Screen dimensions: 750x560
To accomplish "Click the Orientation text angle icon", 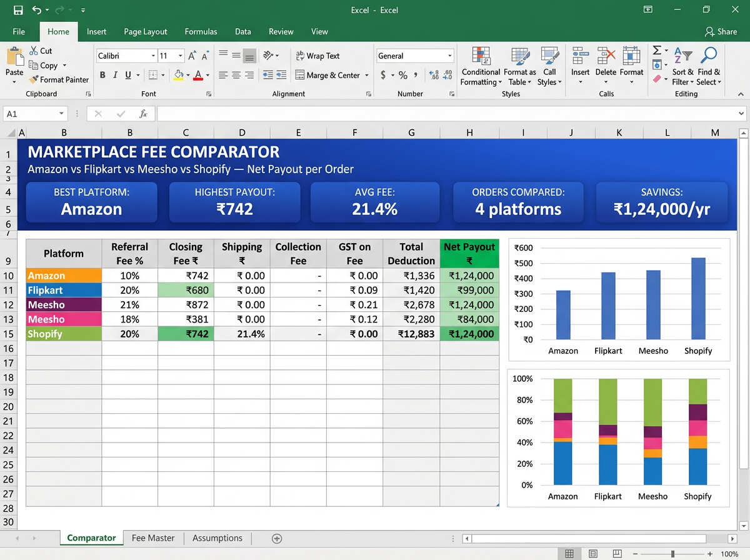I will (269, 56).
